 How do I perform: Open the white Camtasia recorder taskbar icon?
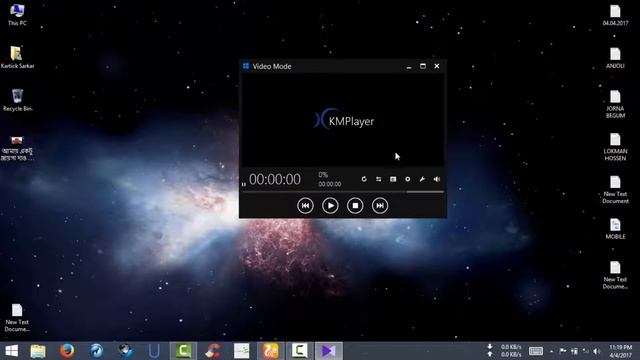tap(299, 351)
